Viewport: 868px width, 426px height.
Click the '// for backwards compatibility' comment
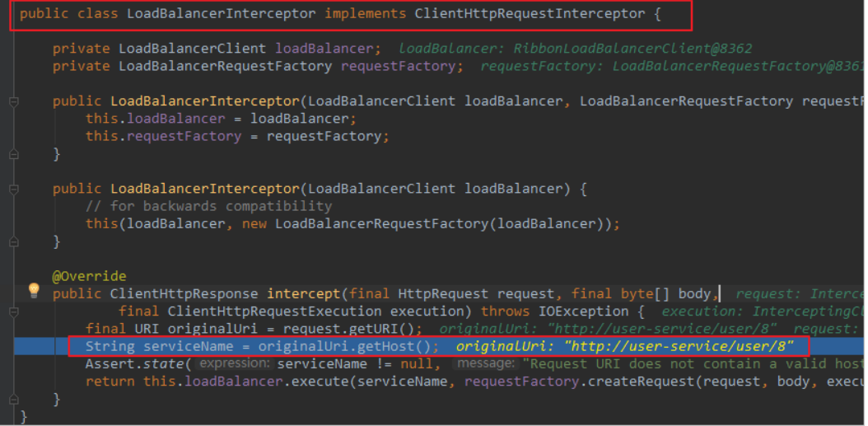click(208, 206)
